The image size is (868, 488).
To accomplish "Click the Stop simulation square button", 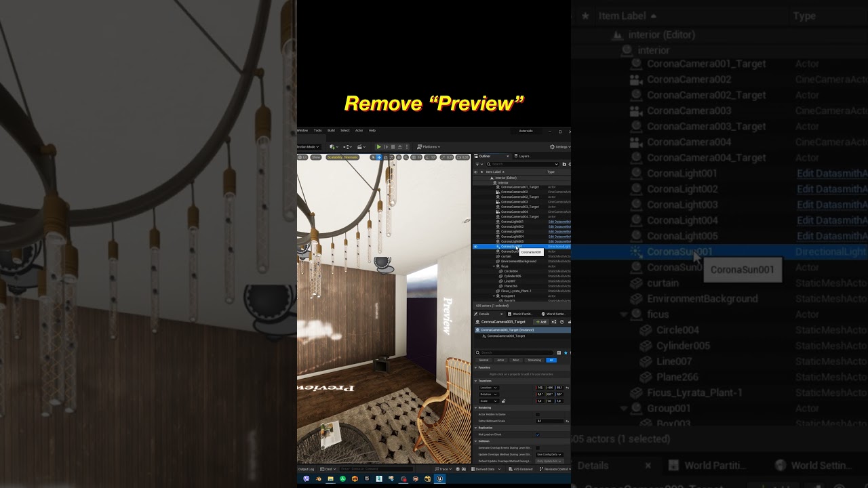I will click(x=393, y=147).
